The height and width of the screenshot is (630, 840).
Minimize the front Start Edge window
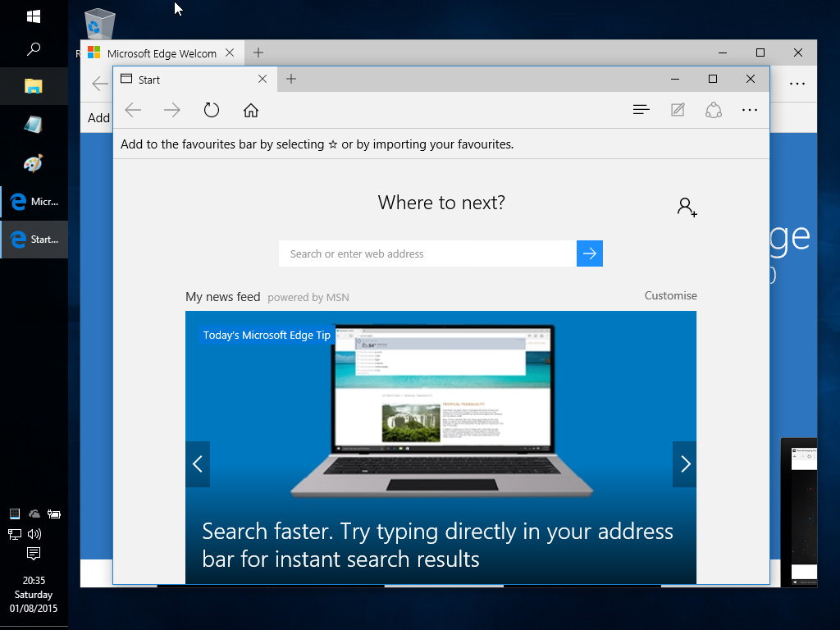(x=675, y=79)
